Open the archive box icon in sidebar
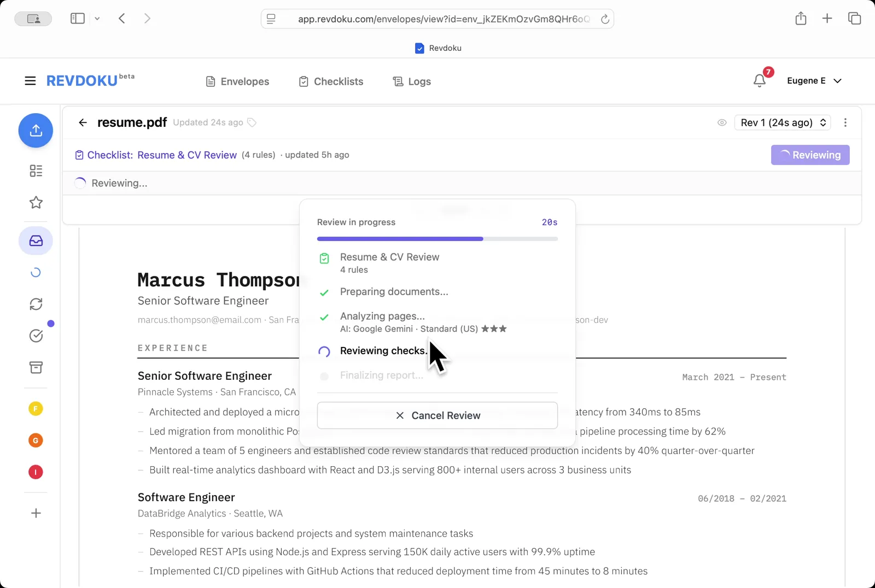 tap(36, 367)
